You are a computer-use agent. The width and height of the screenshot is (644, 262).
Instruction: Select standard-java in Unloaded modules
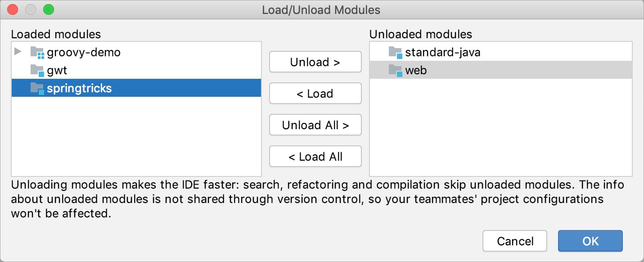[443, 53]
